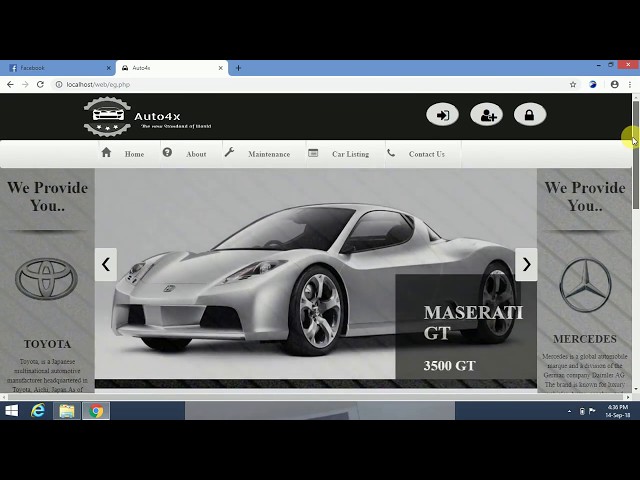640x480 pixels.
Task: Click the blue globe extension icon
Action: [x=593, y=84]
